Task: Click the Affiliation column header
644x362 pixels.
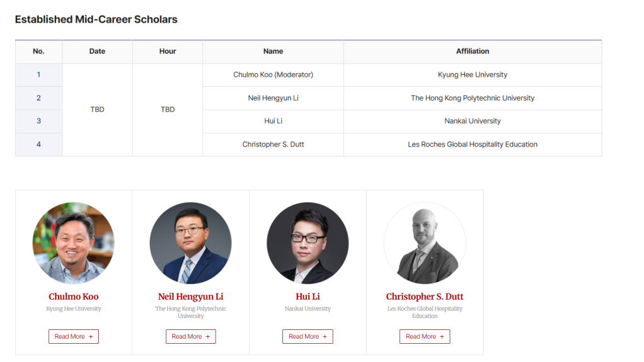Action: point(472,52)
